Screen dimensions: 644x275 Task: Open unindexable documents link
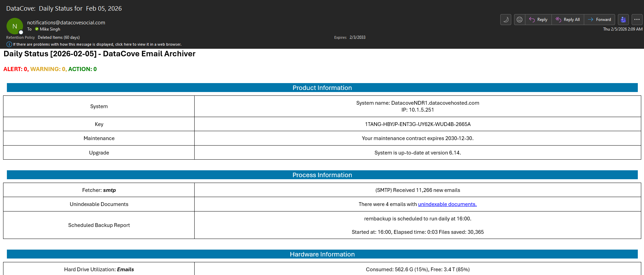[447, 204]
